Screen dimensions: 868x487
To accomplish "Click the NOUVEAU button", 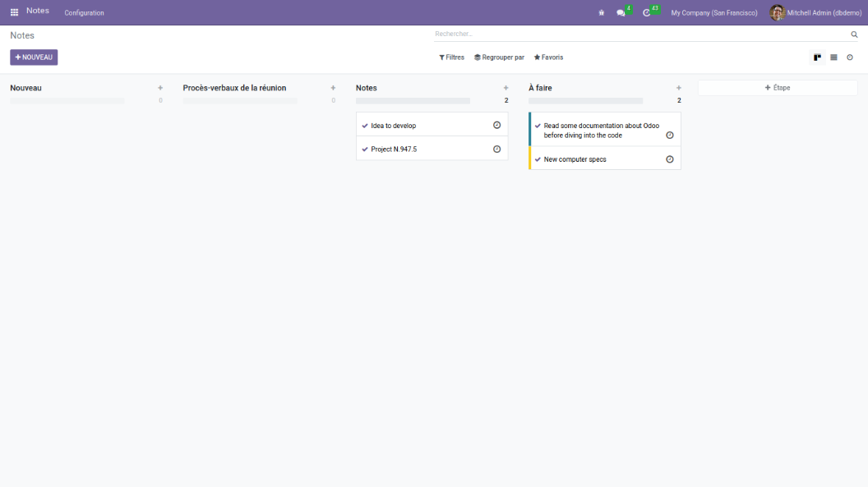I will click(34, 57).
